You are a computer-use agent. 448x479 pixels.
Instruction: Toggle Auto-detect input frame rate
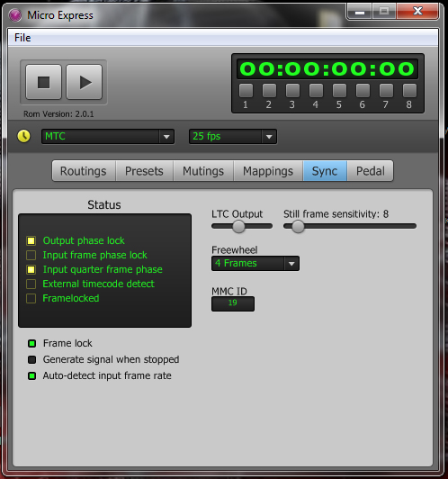pyautogui.click(x=31, y=375)
